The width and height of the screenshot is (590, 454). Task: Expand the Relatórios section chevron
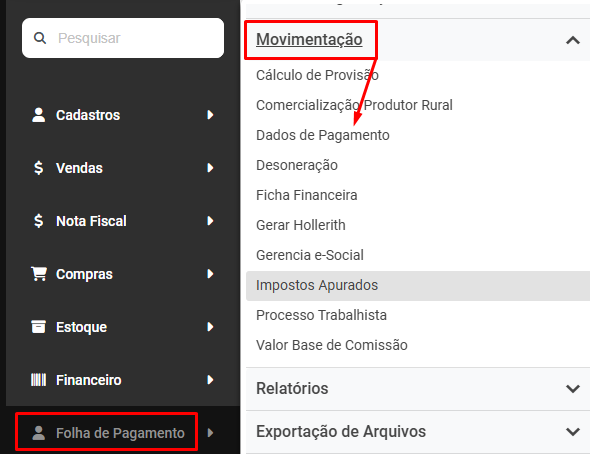(573, 389)
